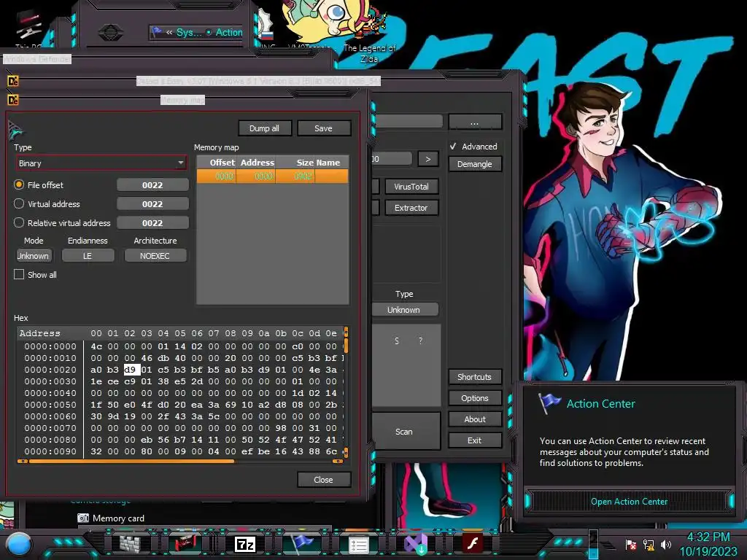747x560 pixels.
Task: Open the Start orb on the taskbar
Action: (x=20, y=544)
